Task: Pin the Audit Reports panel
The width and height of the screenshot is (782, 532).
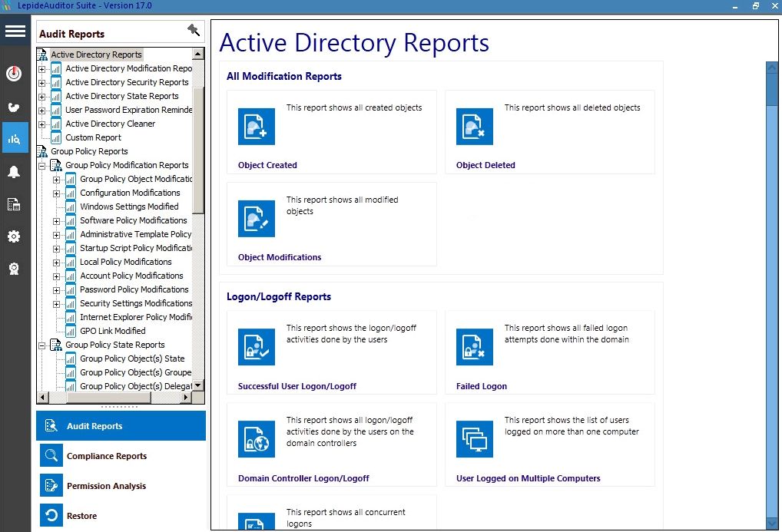Action: tap(194, 31)
